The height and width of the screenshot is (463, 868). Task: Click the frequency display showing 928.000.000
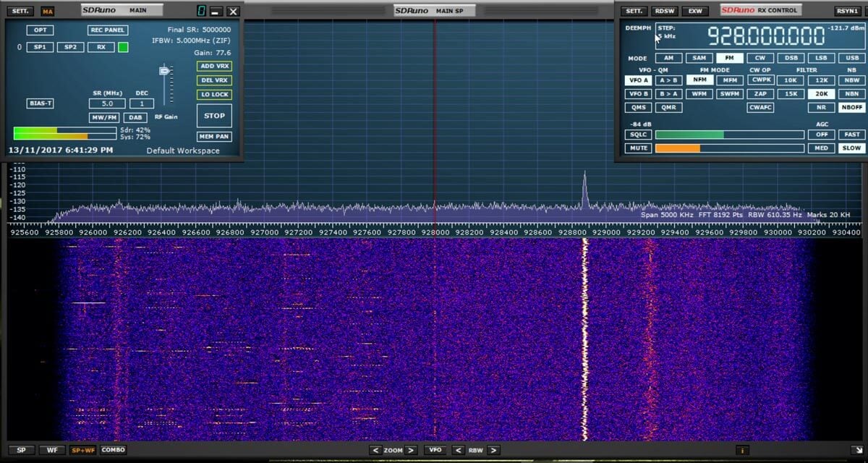tap(767, 34)
